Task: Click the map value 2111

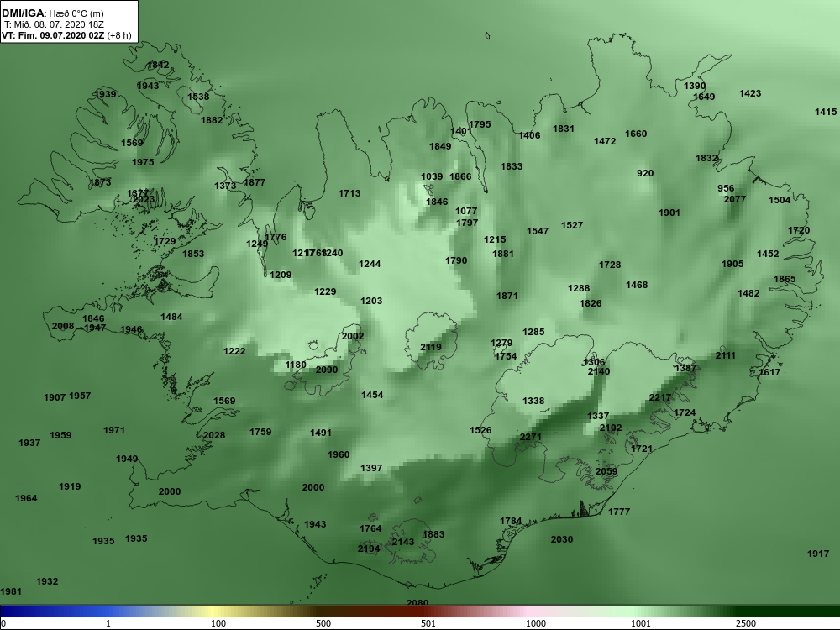Action: (x=726, y=355)
